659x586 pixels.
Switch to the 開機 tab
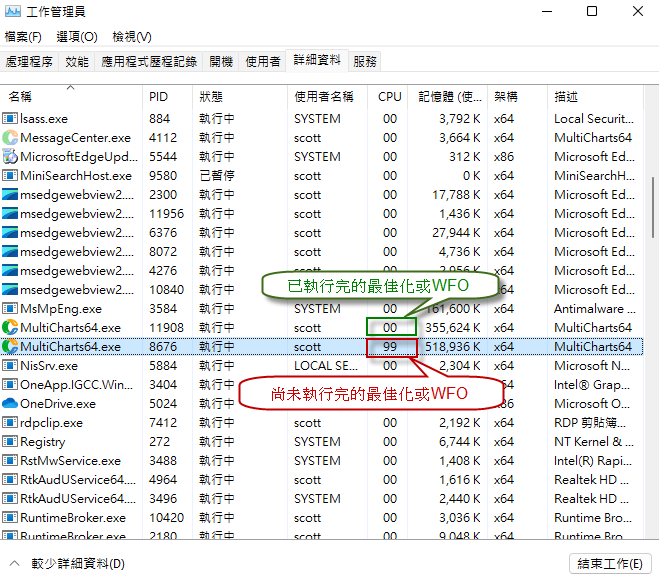(221, 62)
